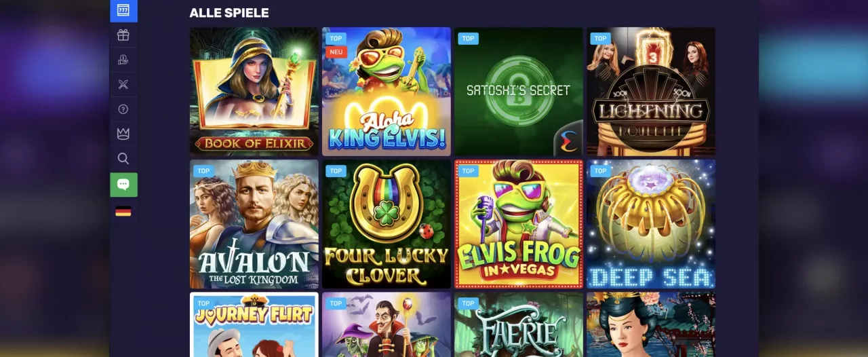Open the Deep Sea game tile

point(650,224)
